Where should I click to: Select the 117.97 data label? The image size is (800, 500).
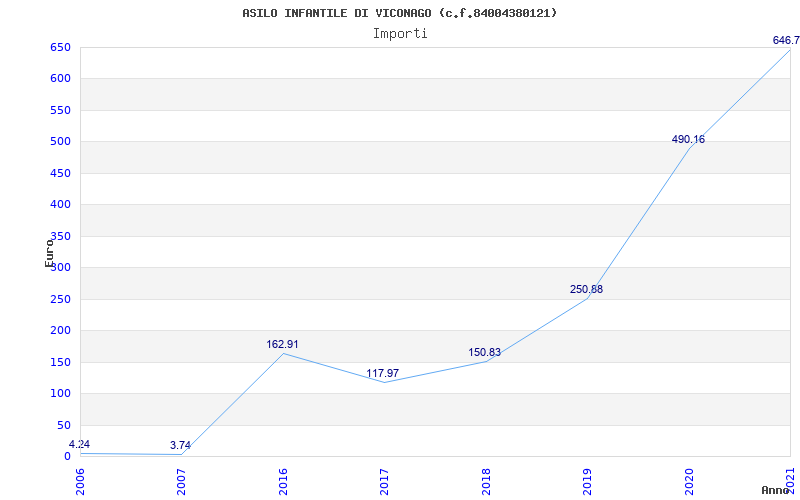[383, 373]
